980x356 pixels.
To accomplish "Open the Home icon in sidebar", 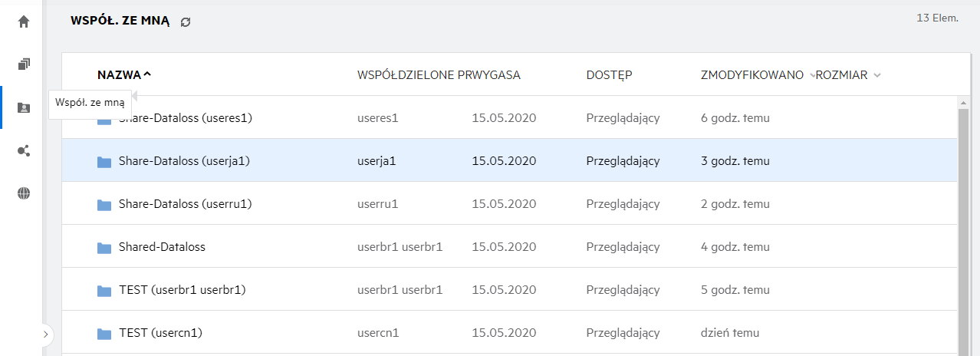I will (24, 21).
